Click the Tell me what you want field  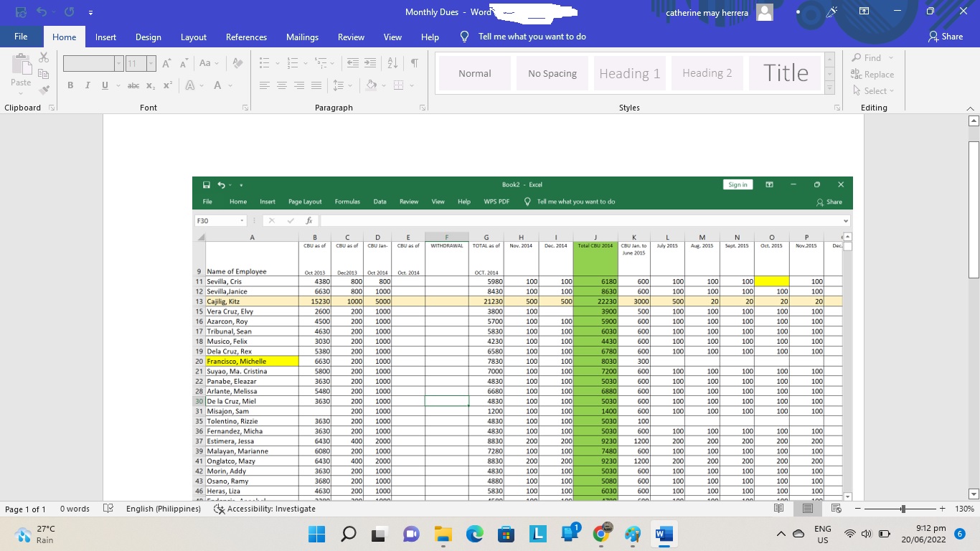tap(532, 37)
